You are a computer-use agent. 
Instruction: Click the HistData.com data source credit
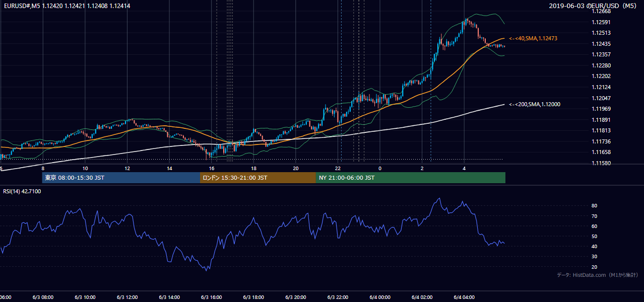click(x=598, y=275)
